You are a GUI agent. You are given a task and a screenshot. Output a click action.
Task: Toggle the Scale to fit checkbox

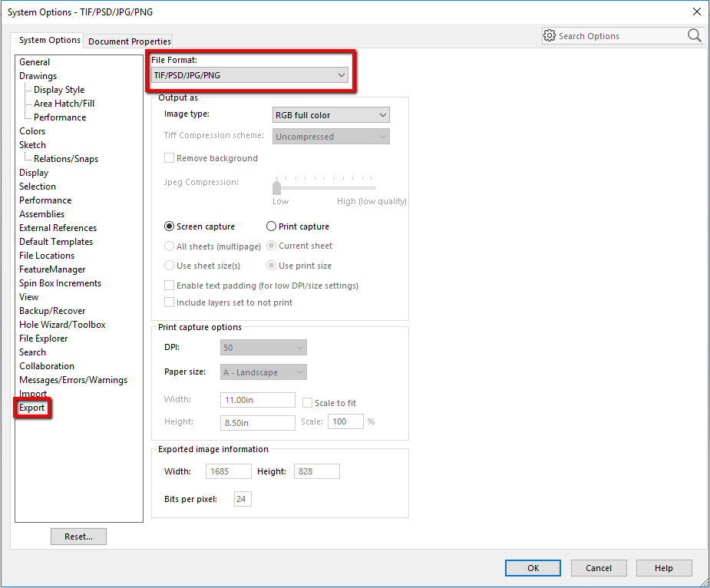[x=308, y=403]
